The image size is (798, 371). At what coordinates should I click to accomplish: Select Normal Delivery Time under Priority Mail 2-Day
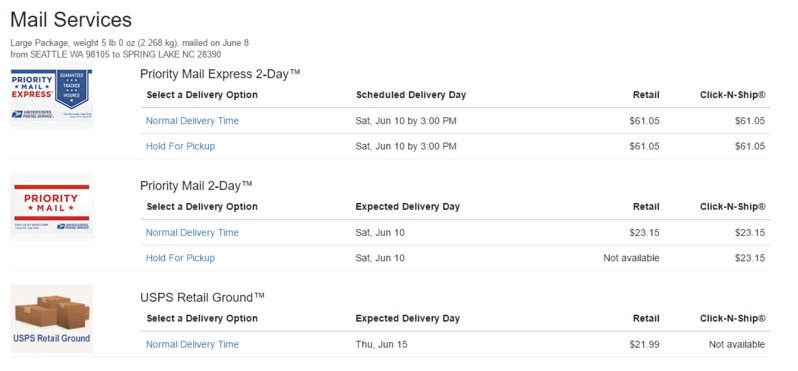point(192,233)
